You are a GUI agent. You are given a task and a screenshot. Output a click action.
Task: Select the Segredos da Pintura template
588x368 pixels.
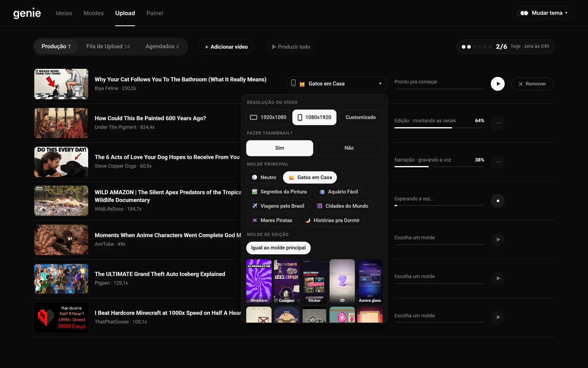click(x=279, y=192)
